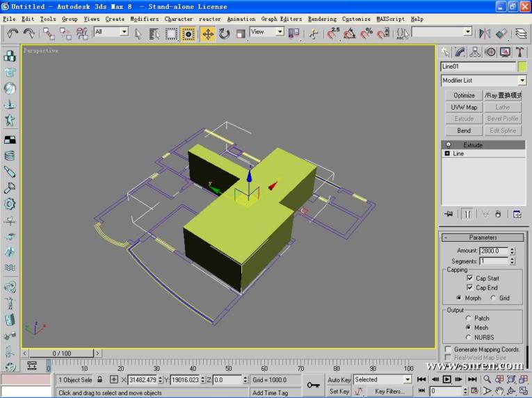Screen dimensions: 532x398
Task: Select the Patch output radio button
Action: coord(469,318)
